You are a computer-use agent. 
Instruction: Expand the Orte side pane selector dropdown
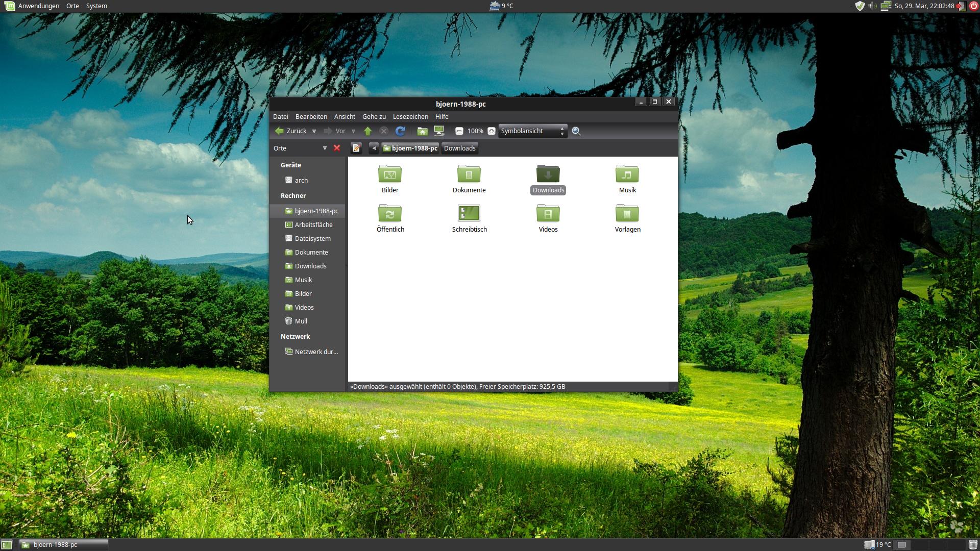tap(324, 148)
